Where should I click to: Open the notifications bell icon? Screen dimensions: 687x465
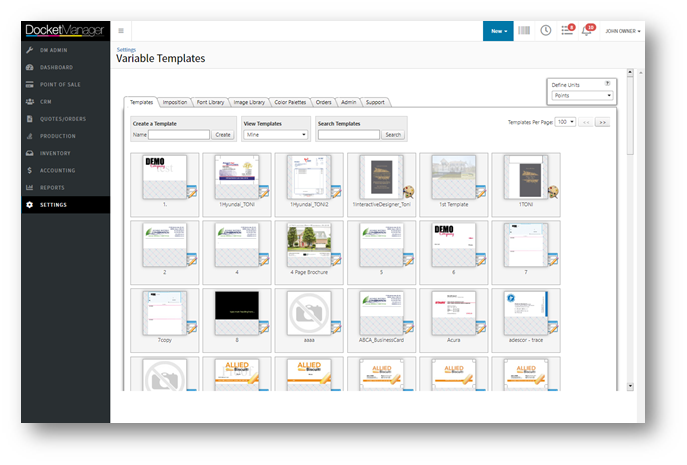click(588, 30)
